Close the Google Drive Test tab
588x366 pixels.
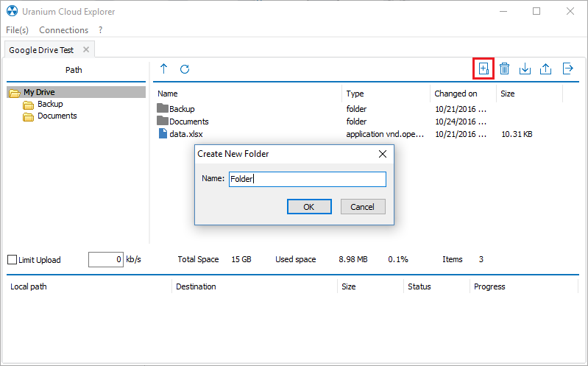(86, 49)
